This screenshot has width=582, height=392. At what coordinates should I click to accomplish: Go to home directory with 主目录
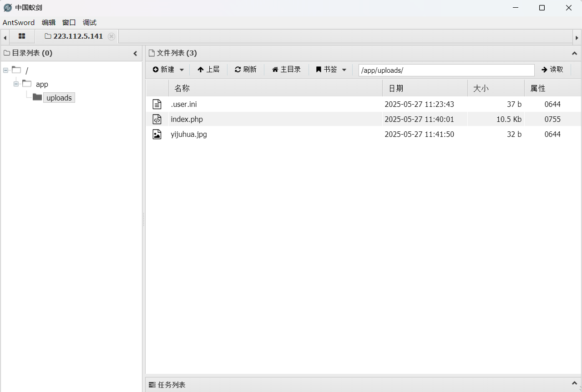coord(286,70)
